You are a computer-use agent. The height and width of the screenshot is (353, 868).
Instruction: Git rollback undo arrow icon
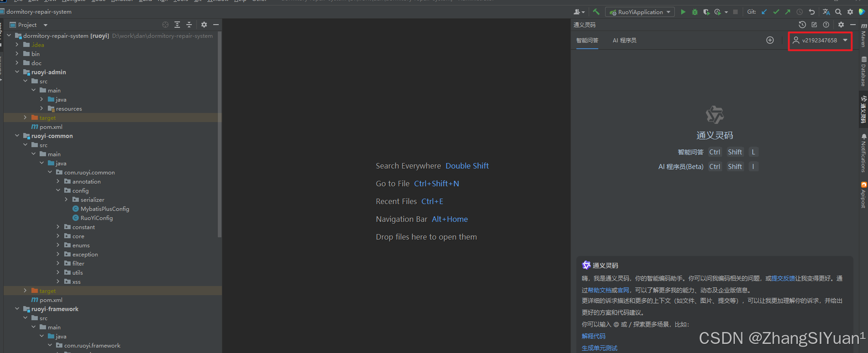click(x=812, y=12)
